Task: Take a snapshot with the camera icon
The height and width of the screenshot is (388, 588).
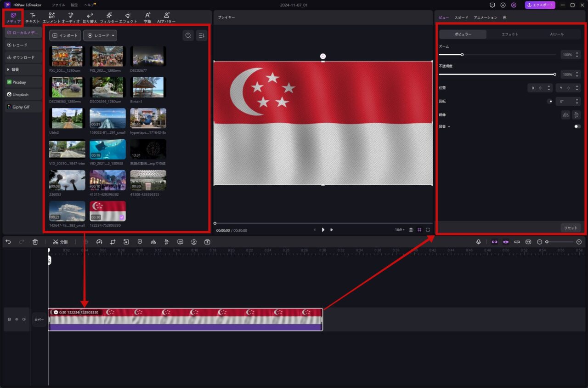Action: pos(411,230)
